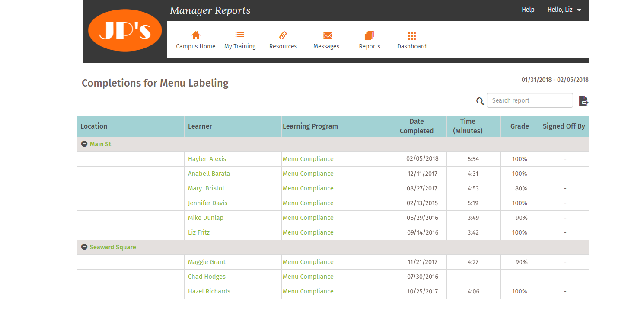The width and height of the screenshot is (644, 335).
Task: Click date 02/05/2018 cell
Action: coord(422,159)
